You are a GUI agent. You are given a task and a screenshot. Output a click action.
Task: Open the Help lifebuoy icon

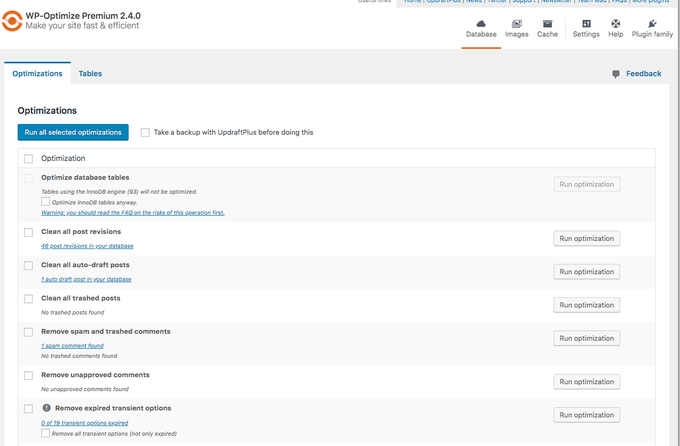click(615, 24)
